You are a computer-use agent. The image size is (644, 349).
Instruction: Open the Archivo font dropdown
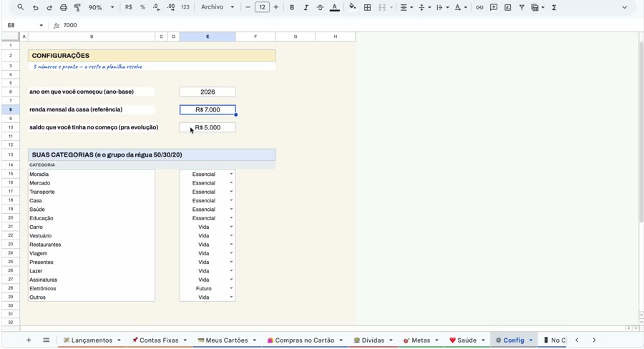218,7
